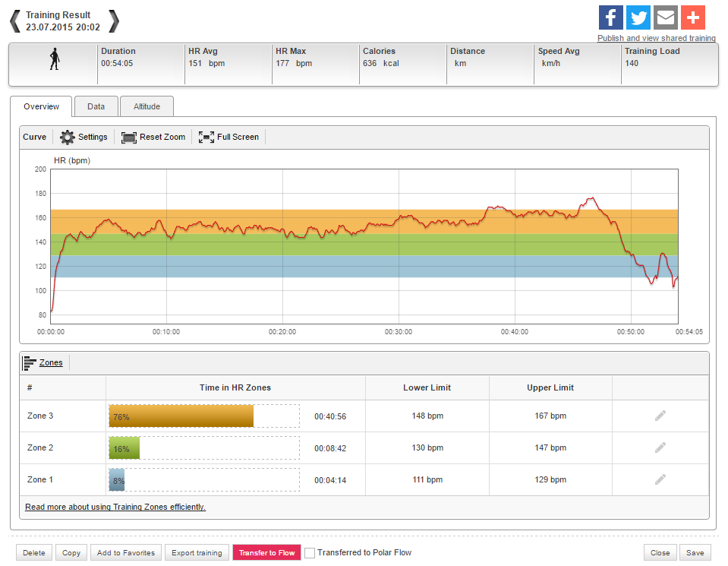
Task: Switch to the Data tab
Action: [96, 106]
